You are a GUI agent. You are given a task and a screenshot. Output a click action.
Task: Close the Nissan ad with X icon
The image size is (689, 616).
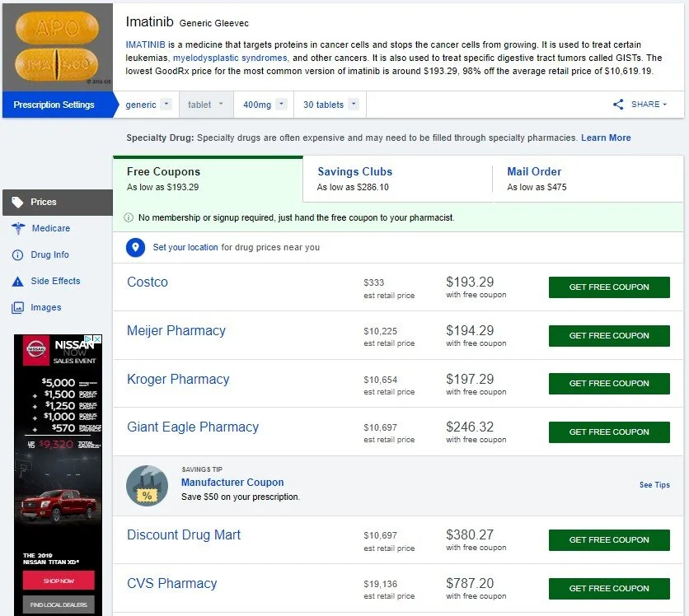(98, 339)
